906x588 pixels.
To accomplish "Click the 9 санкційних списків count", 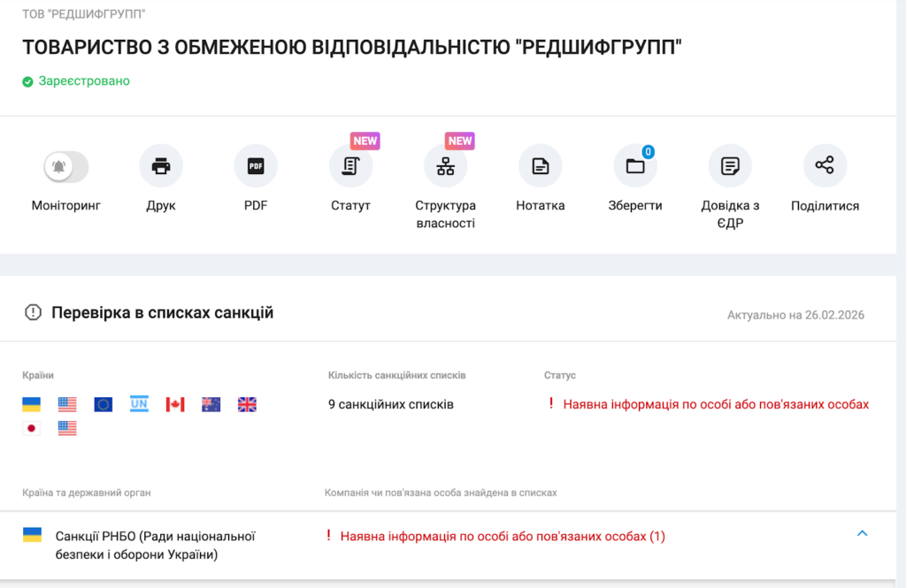I will 390,405.
